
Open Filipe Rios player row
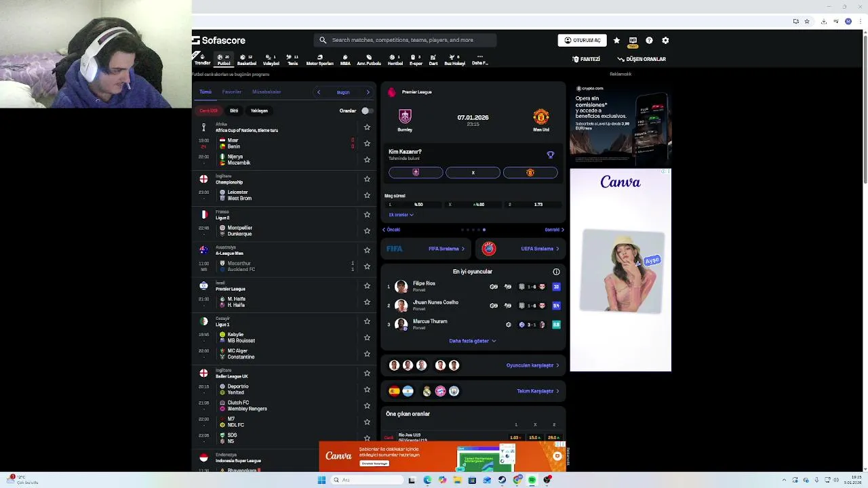[x=473, y=287]
